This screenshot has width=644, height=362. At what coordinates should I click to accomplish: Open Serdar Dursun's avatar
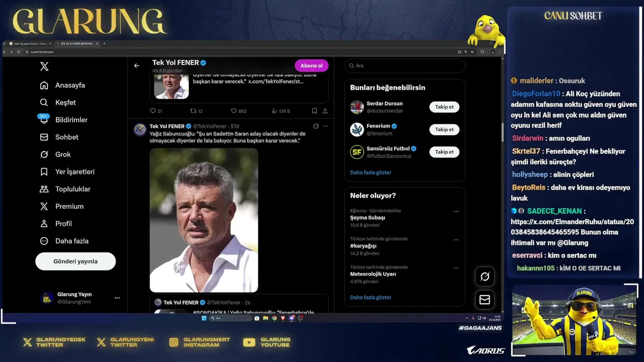[x=357, y=107]
